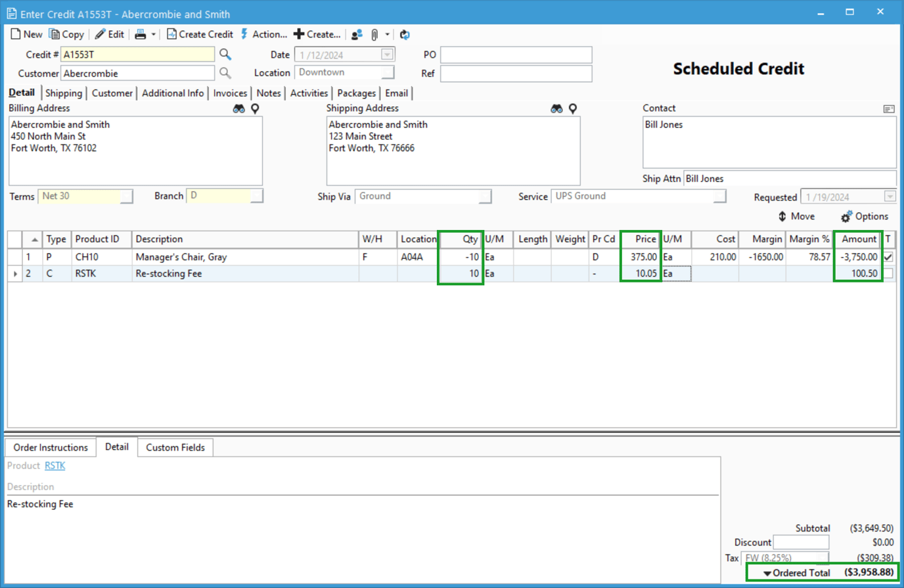Open the Action... lightning menu
Image resolution: width=904 pixels, height=588 pixels.
(263, 34)
